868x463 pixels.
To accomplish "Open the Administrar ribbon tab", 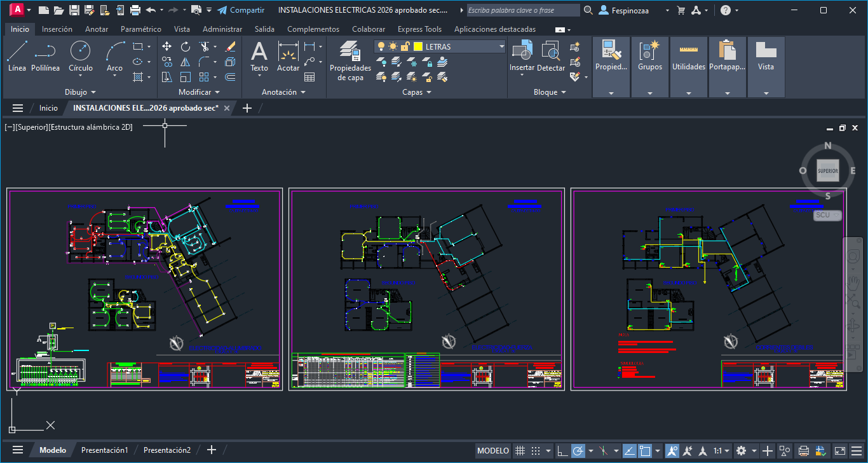I will (222, 29).
